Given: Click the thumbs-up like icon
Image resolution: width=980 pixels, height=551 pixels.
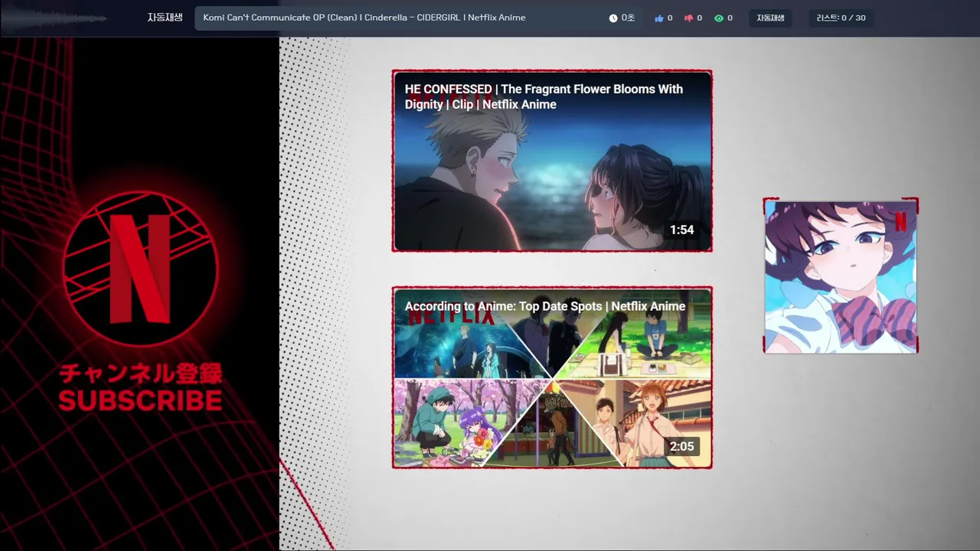Looking at the screenshot, I should point(659,18).
